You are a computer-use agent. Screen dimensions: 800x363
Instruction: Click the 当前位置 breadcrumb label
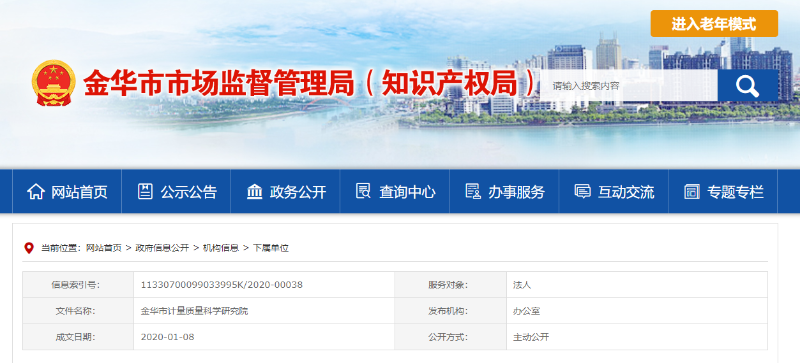tap(61, 248)
